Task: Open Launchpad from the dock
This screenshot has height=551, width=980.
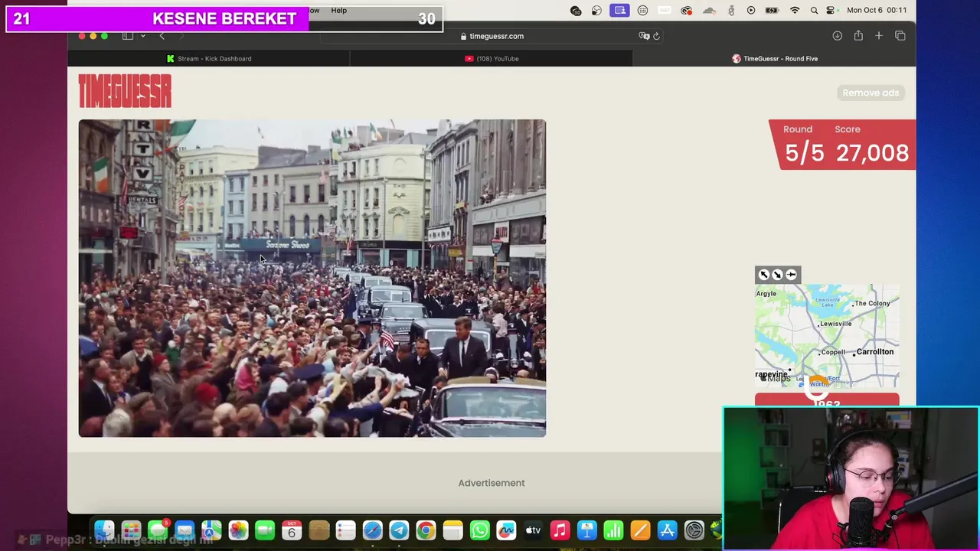Action: (x=131, y=530)
